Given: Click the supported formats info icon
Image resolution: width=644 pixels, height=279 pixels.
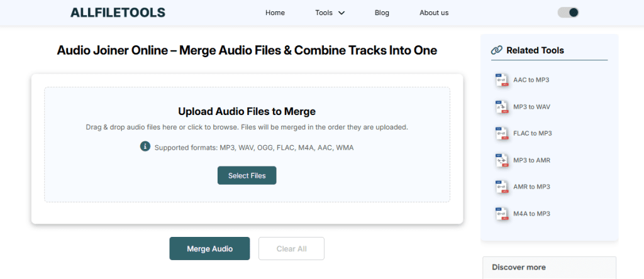Looking at the screenshot, I should pyautogui.click(x=145, y=146).
